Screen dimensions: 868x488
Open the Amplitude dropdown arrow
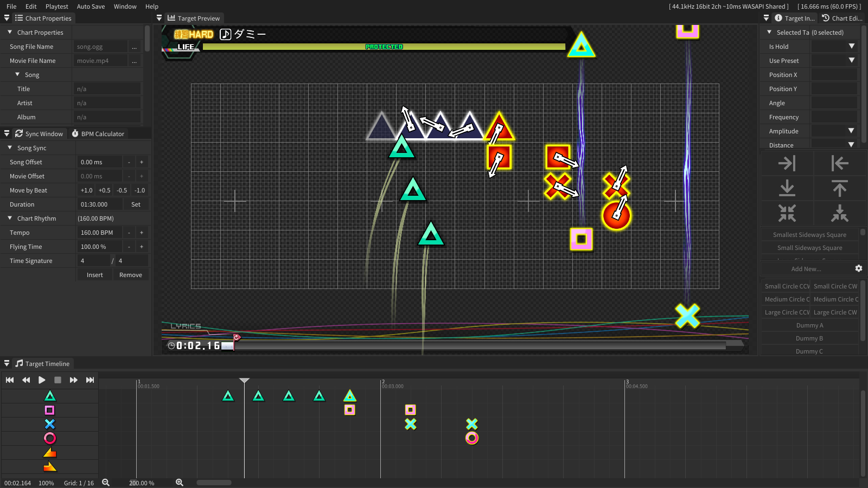point(851,131)
